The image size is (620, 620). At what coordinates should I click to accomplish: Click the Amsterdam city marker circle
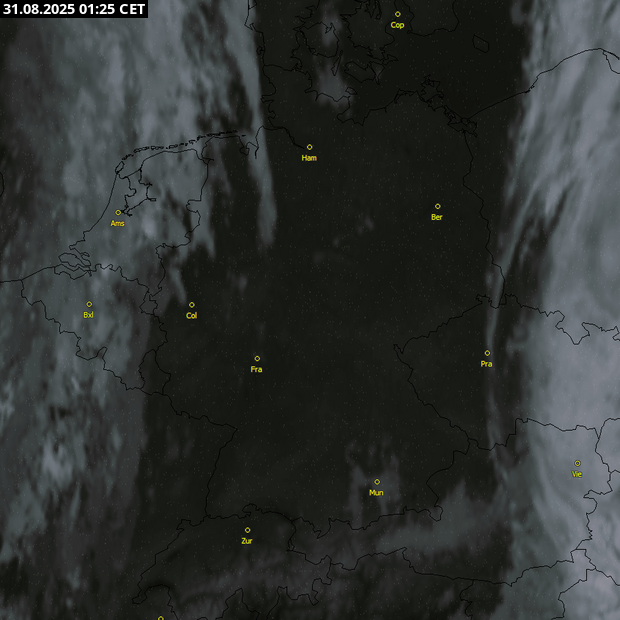tap(118, 213)
